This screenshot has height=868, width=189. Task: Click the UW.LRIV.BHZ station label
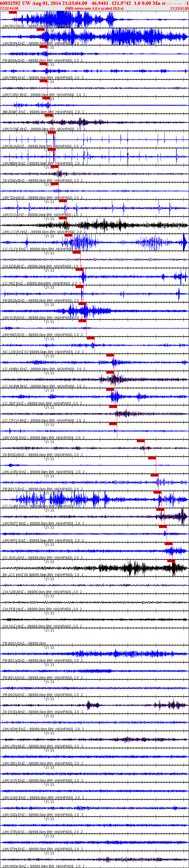(43, 747)
